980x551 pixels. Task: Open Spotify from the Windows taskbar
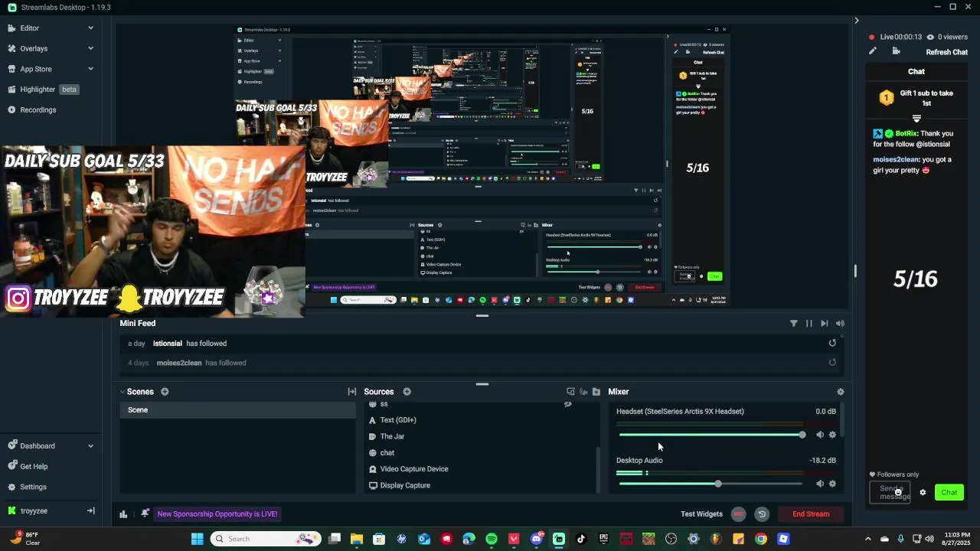pyautogui.click(x=492, y=539)
